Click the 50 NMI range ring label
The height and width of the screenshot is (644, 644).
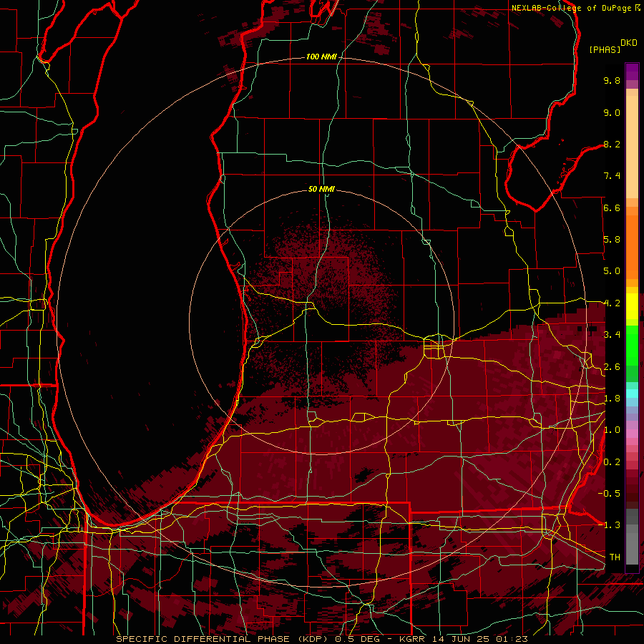click(321, 189)
